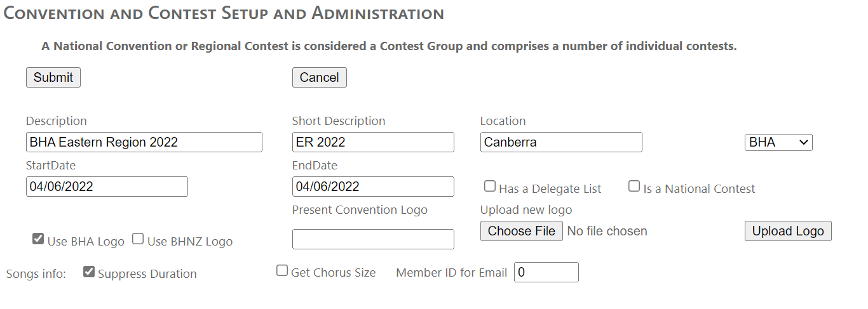Click the Location input box

point(561,142)
